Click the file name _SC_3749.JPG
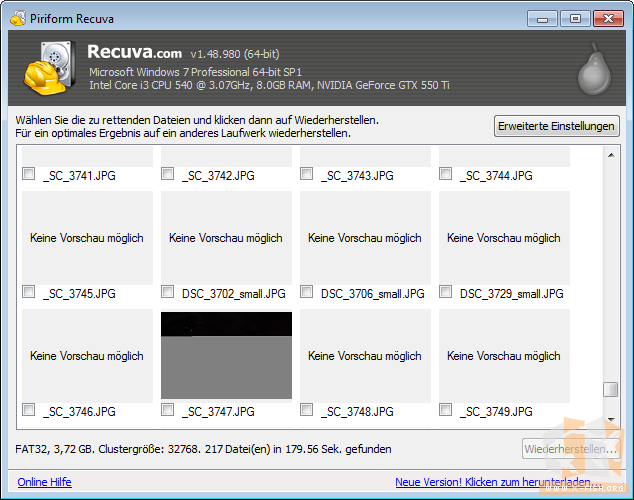Image resolution: width=634 pixels, height=500 pixels. pos(497,412)
